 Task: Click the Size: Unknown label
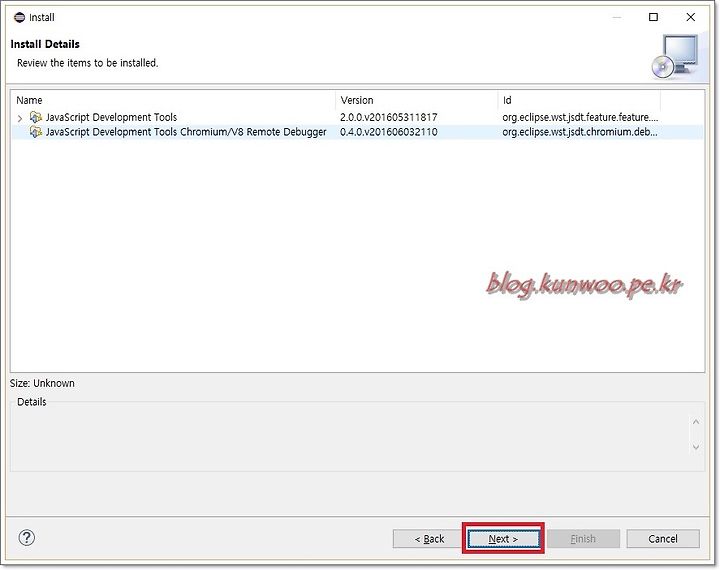tap(42, 383)
